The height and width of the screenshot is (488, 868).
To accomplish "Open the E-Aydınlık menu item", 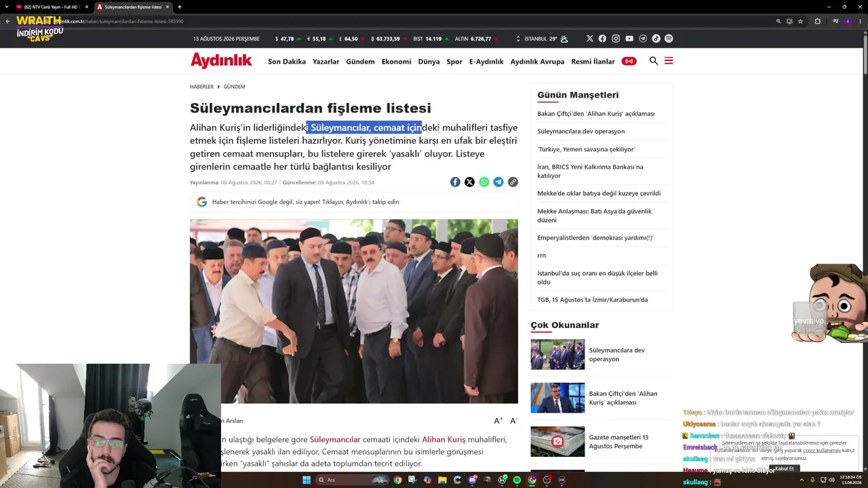I will pos(486,62).
